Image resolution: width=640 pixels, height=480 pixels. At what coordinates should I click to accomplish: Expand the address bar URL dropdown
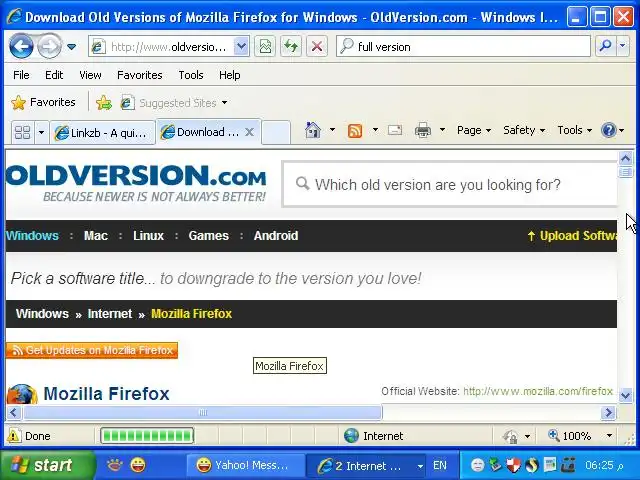241,47
